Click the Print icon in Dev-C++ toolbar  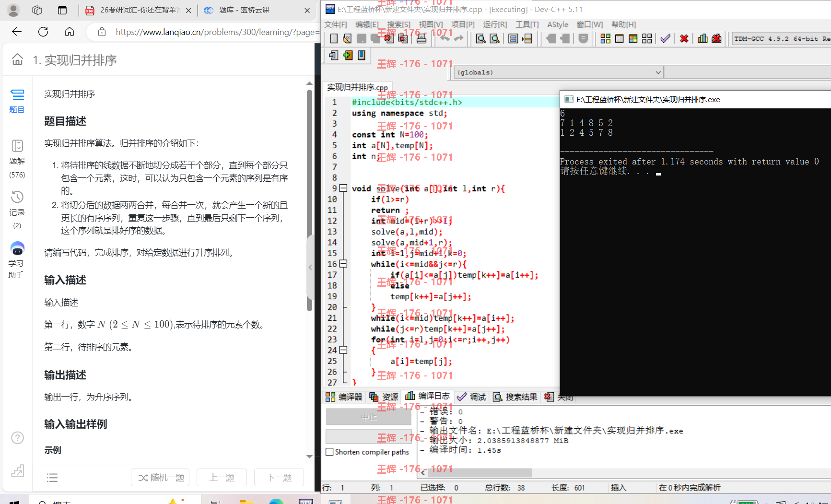click(421, 39)
